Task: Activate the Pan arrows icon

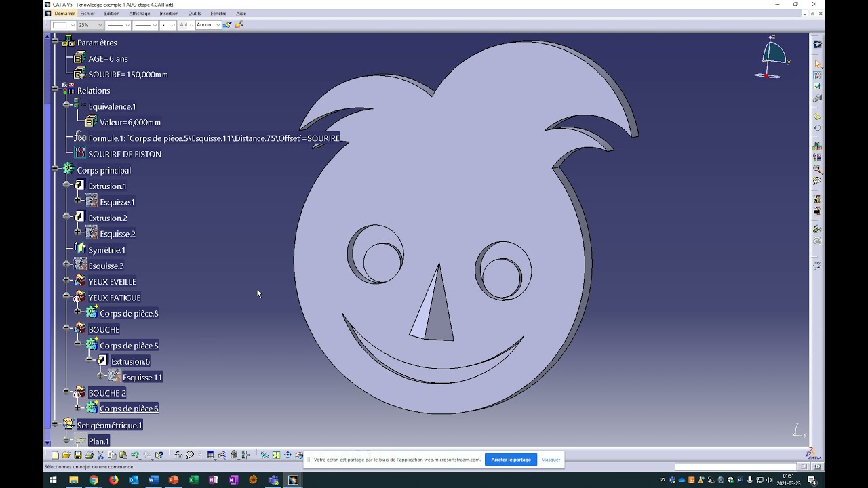Action: [x=288, y=455]
